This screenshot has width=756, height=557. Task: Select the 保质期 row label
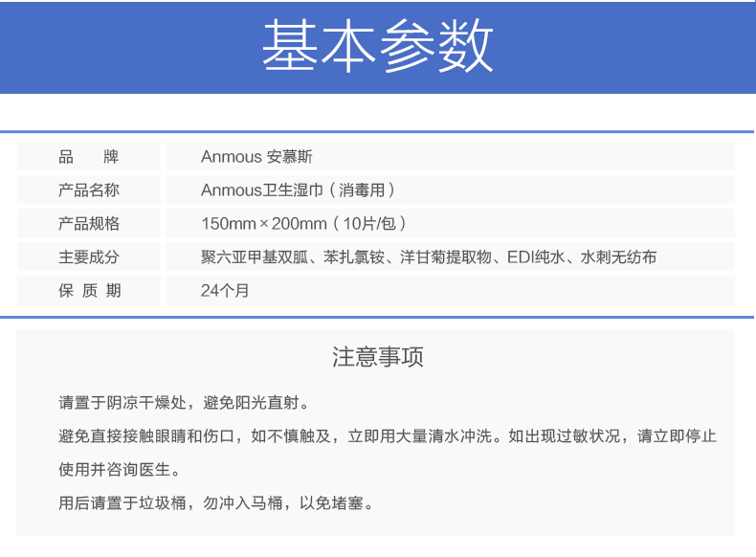point(89,291)
